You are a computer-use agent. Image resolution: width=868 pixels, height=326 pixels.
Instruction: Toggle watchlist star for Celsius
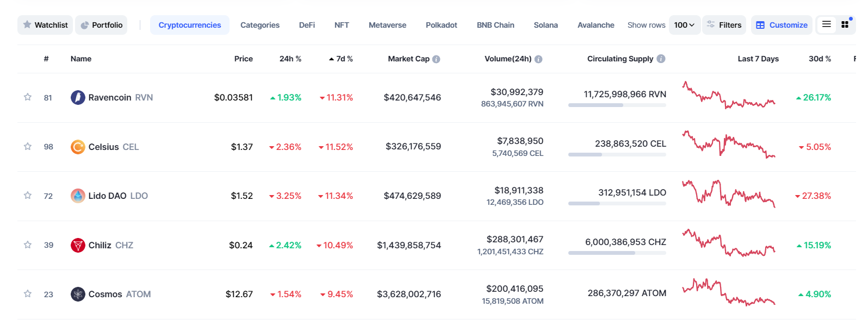[x=28, y=146]
